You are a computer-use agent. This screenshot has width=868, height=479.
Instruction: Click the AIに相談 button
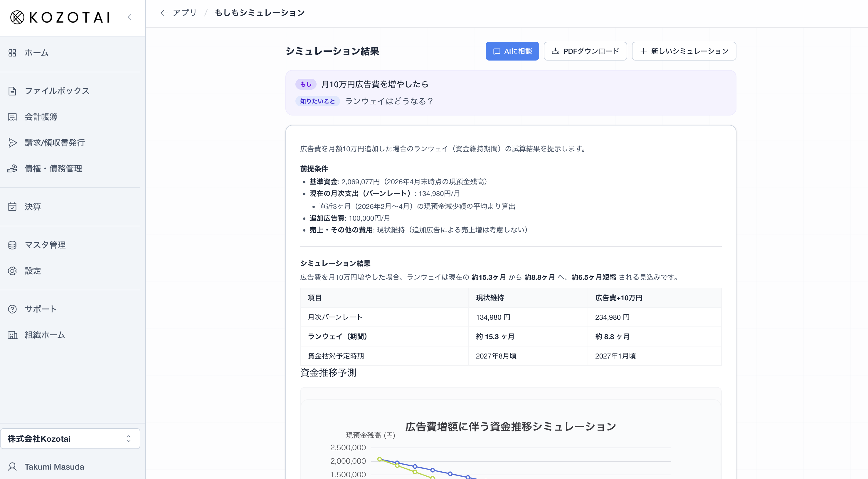pyautogui.click(x=512, y=51)
